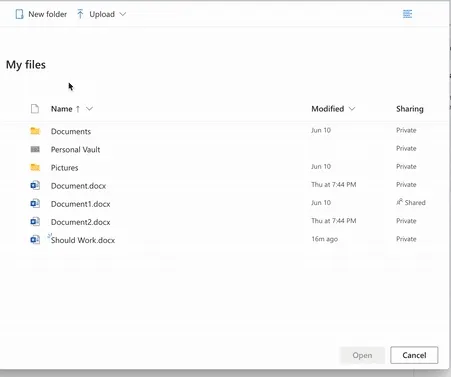451x377 pixels.
Task: Click the Jun 10 date of the Pictures folder
Action: (321, 166)
